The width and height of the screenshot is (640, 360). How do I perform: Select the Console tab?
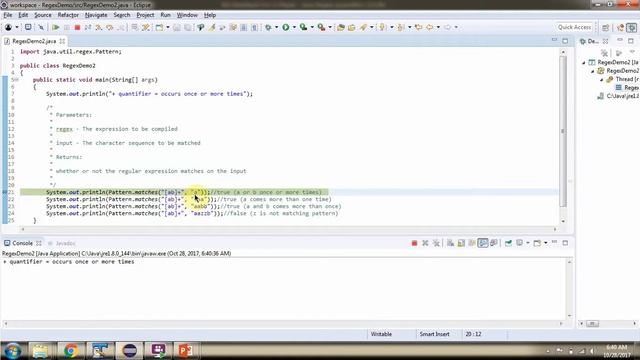pos(22,243)
